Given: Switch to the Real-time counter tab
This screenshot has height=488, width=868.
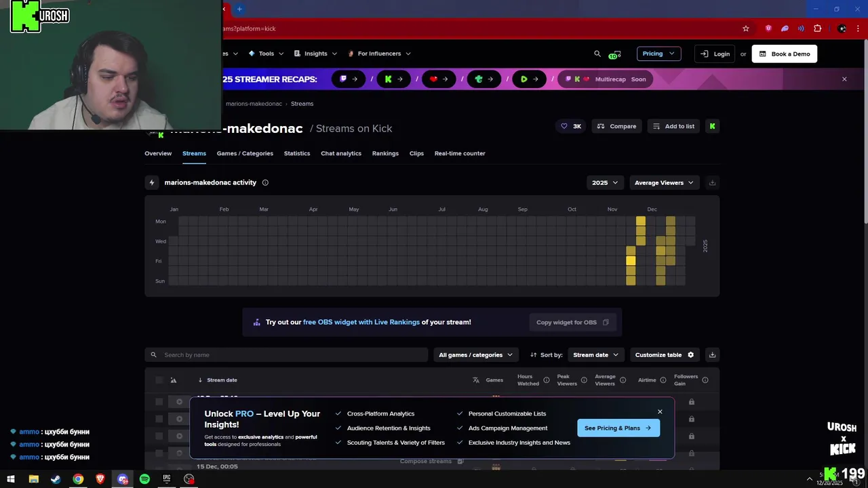Looking at the screenshot, I should pyautogui.click(x=460, y=153).
